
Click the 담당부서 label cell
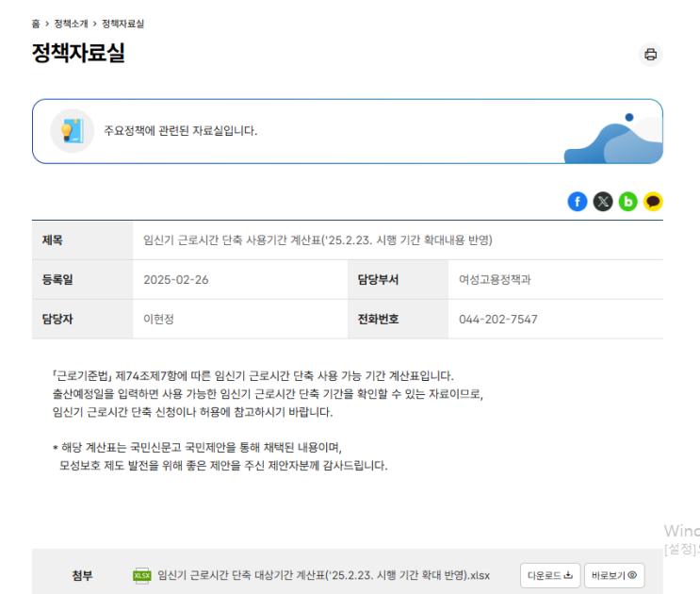398,280
